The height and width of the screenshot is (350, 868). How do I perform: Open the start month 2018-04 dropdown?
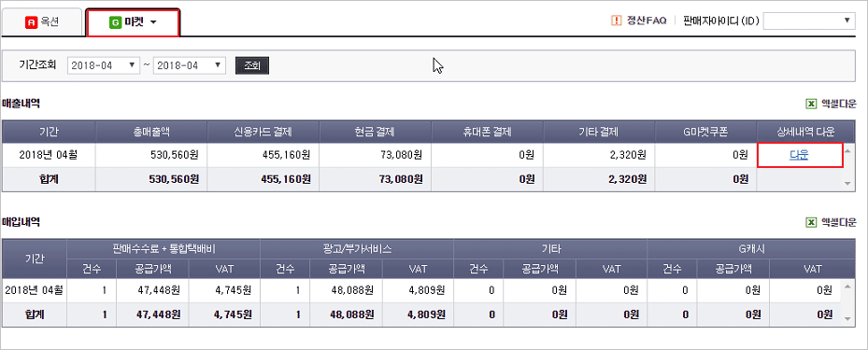point(104,65)
